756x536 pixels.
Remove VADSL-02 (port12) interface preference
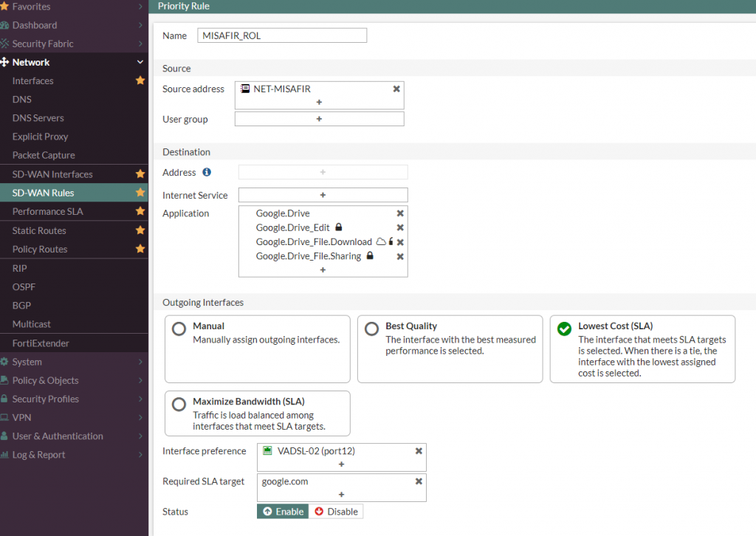(x=419, y=450)
